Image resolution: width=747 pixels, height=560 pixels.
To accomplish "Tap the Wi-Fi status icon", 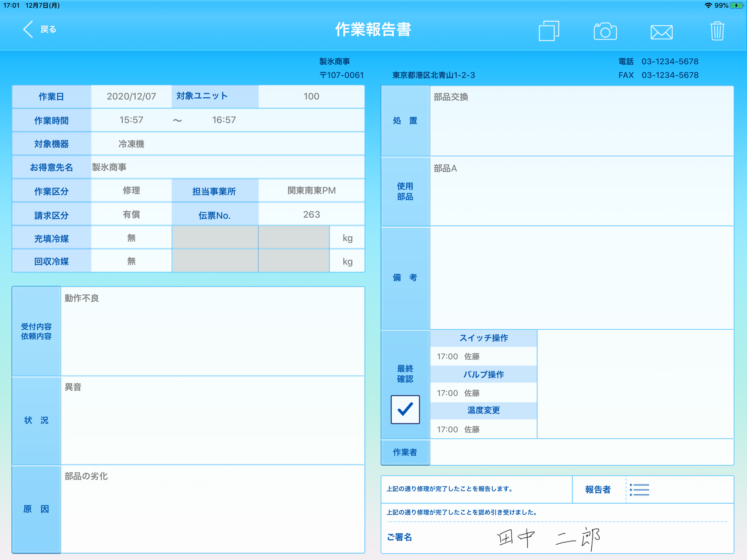I will tap(708, 5).
